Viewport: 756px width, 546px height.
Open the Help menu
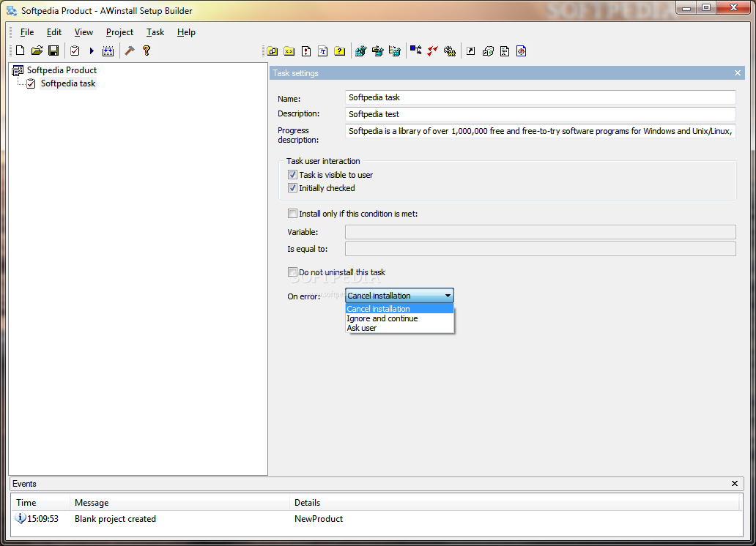[186, 32]
